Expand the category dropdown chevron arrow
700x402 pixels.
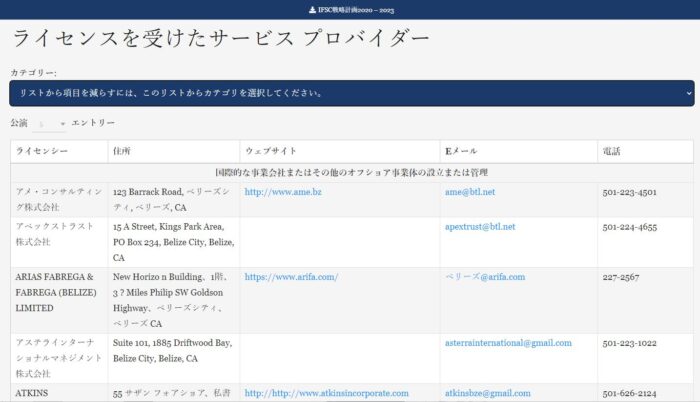(x=689, y=93)
